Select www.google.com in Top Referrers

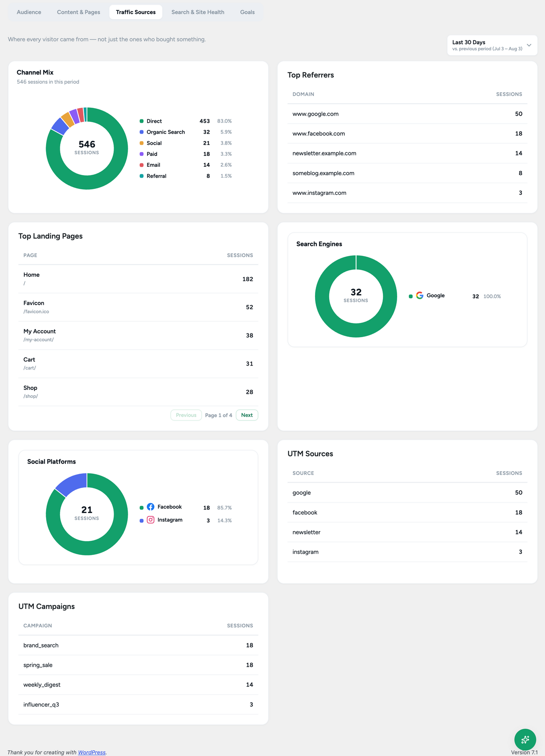[x=407, y=114]
